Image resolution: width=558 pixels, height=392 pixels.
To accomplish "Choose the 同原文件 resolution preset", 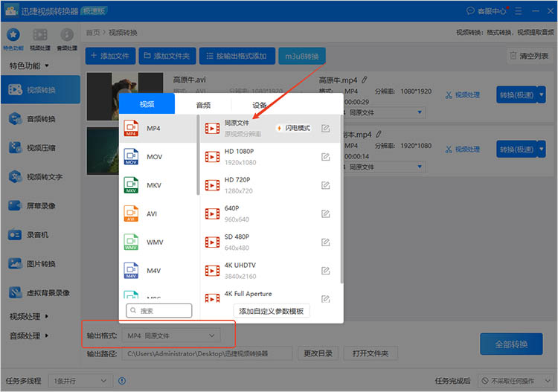I will [x=270, y=129].
